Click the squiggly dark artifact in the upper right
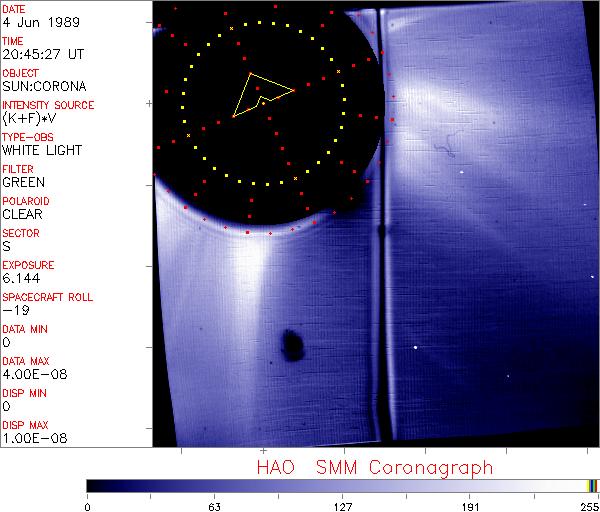Viewport: 600px width, 512px height. (x=446, y=150)
